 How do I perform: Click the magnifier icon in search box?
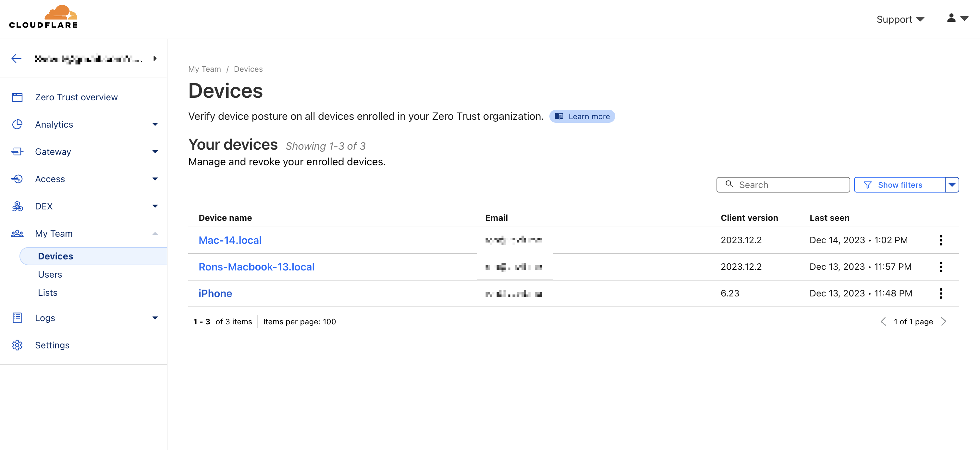(x=729, y=184)
